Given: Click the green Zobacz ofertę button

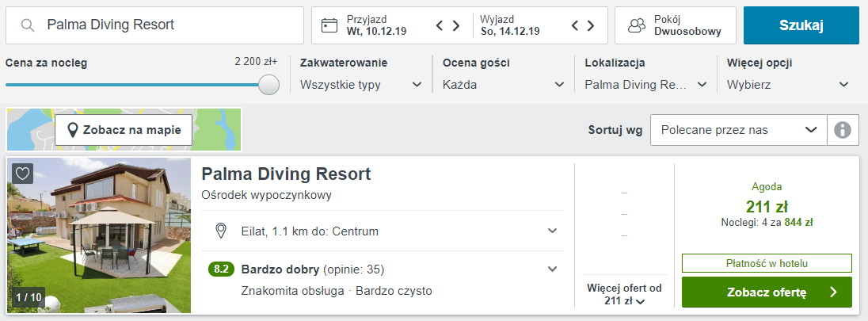Looking at the screenshot, I should [x=766, y=292].
